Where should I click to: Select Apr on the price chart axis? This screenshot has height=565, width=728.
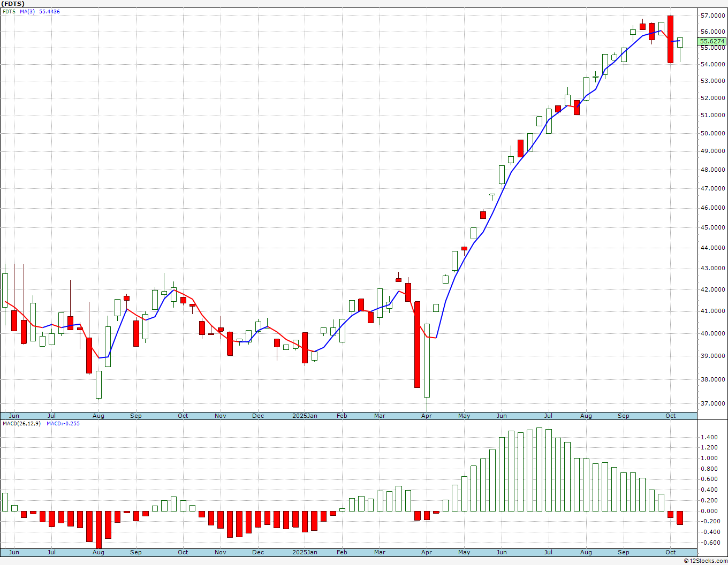tap(427, 416)
